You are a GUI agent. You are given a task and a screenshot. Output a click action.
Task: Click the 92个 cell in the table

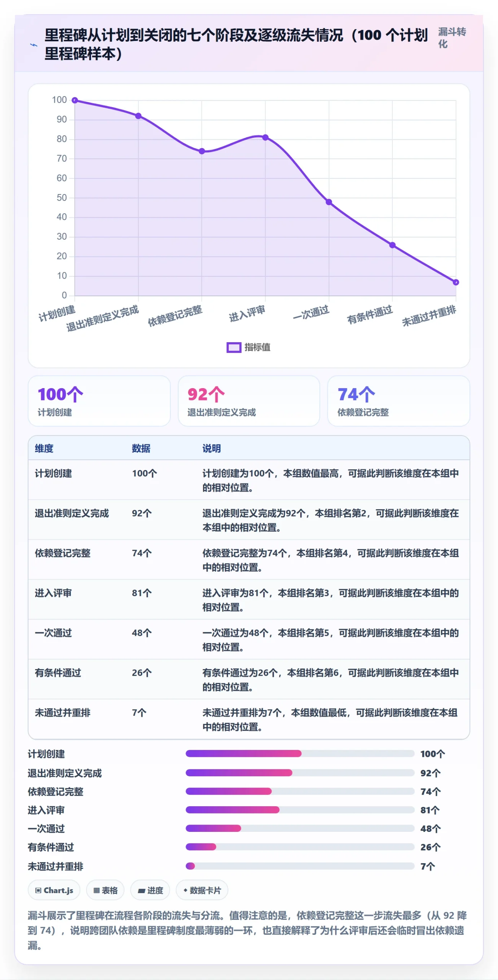pos(142,513)
